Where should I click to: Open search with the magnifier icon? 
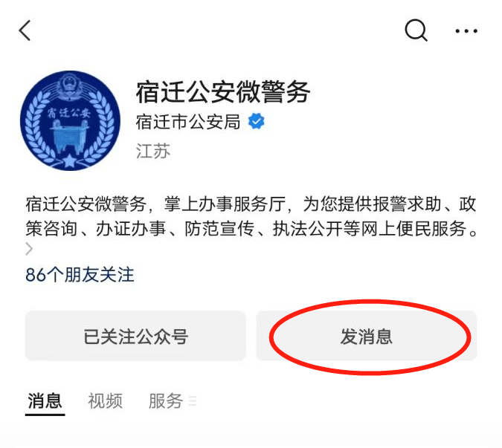click(416, 30)
